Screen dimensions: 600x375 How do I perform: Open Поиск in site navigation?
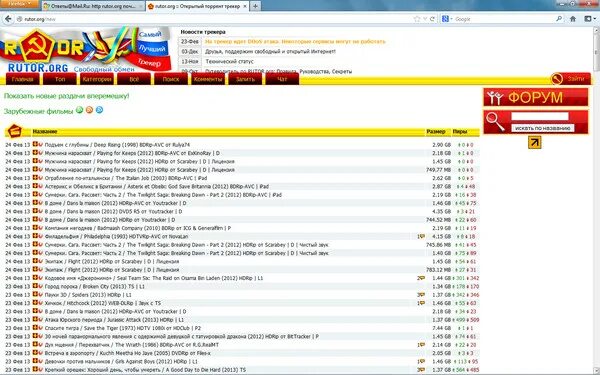click(171, 79)
